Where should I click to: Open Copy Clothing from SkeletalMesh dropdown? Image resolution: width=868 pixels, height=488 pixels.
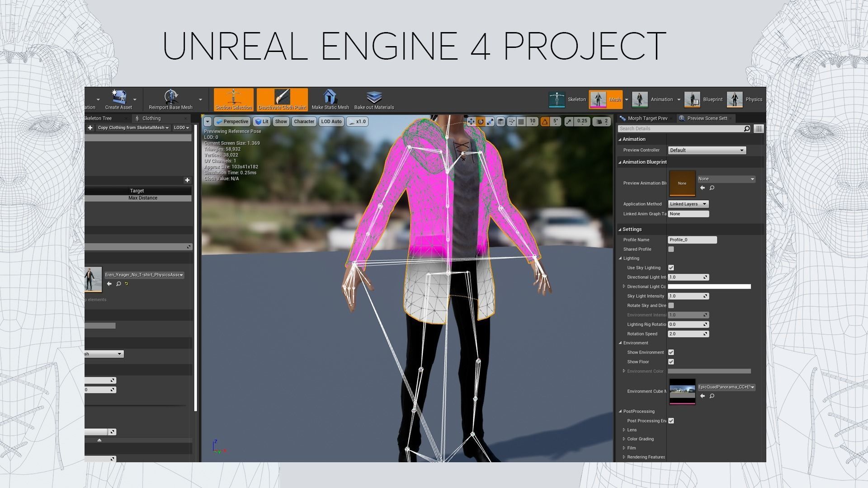click(133, 128)
